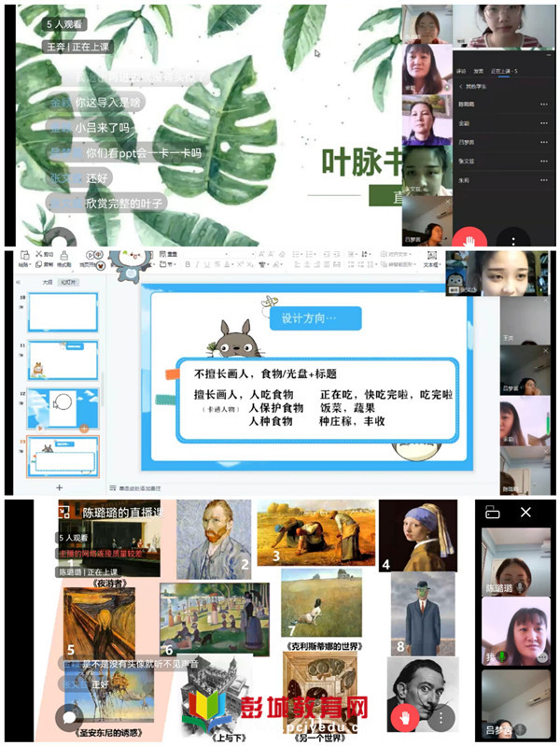Toggle underline U formatting button
This screenshot has width=560, height=746.
pyautogui.click(x=207, y=264)
